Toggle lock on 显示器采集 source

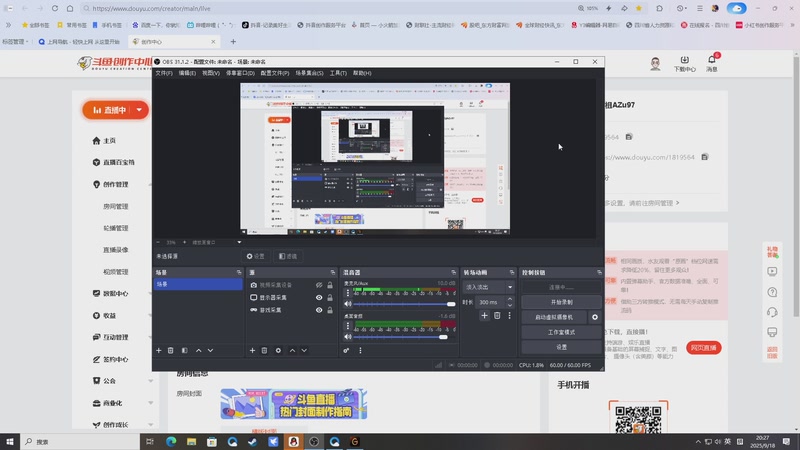coord(330,297)
